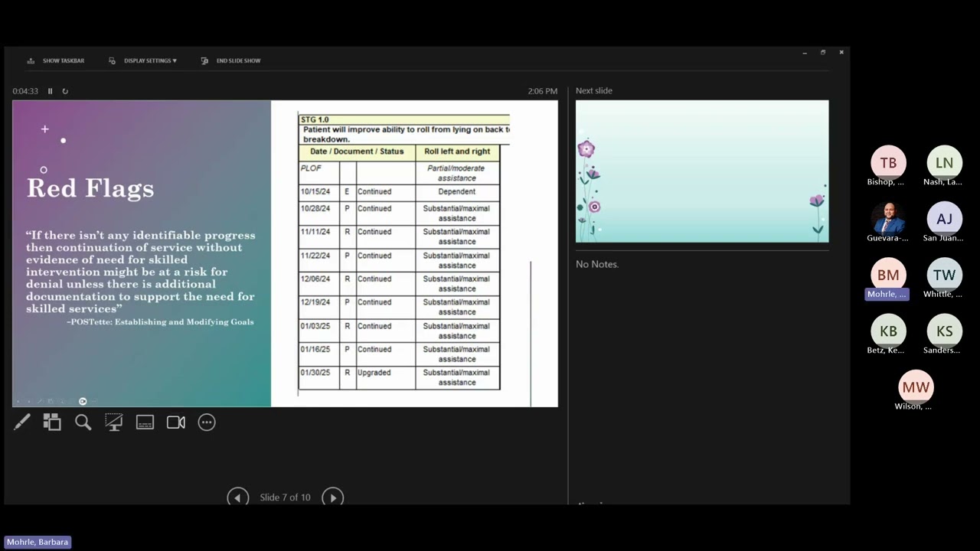Toggle subtitles in presenter view

145,422
